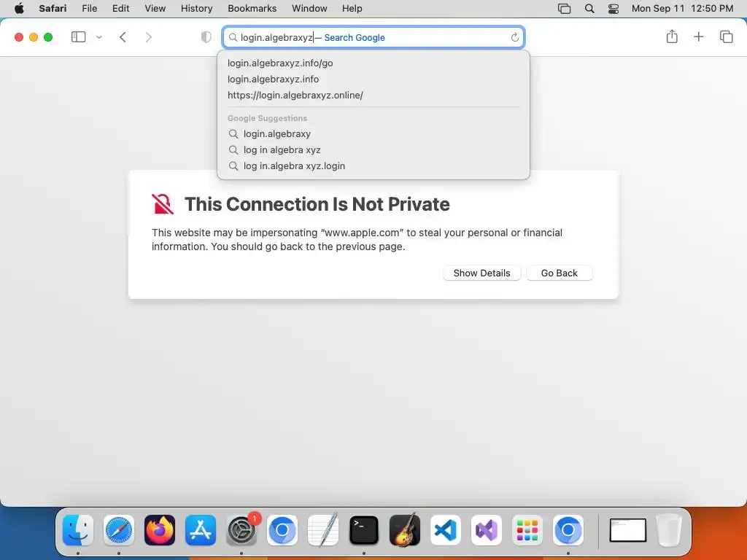Click the Show Details button
The height and width of the screenshot is (560, 747).
click(481, 273)
